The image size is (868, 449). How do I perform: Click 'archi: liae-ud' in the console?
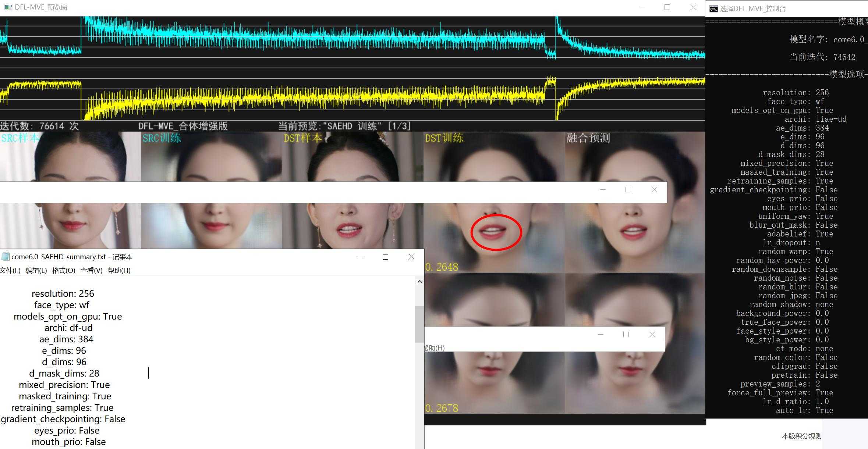click(x=815, y=119)
